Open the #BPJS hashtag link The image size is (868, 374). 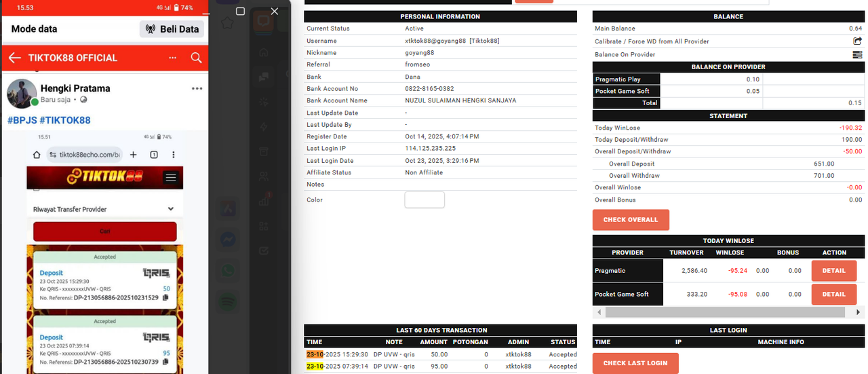22,120
